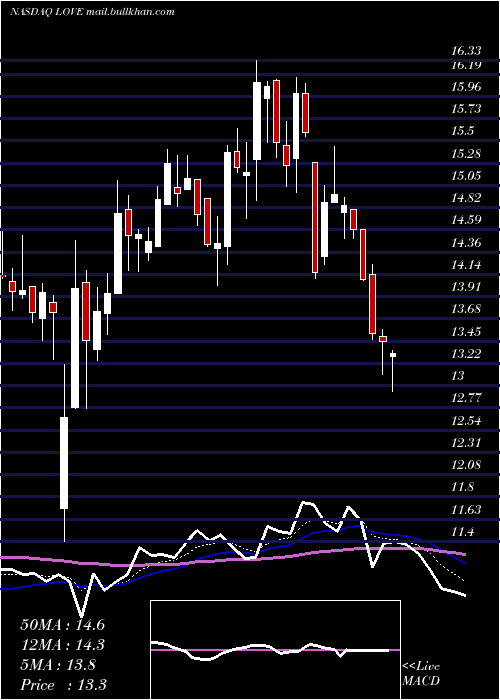Viewport: 500px width, 700px height.
Task: Click the <<Live MACD label
Action: [421, 674]
